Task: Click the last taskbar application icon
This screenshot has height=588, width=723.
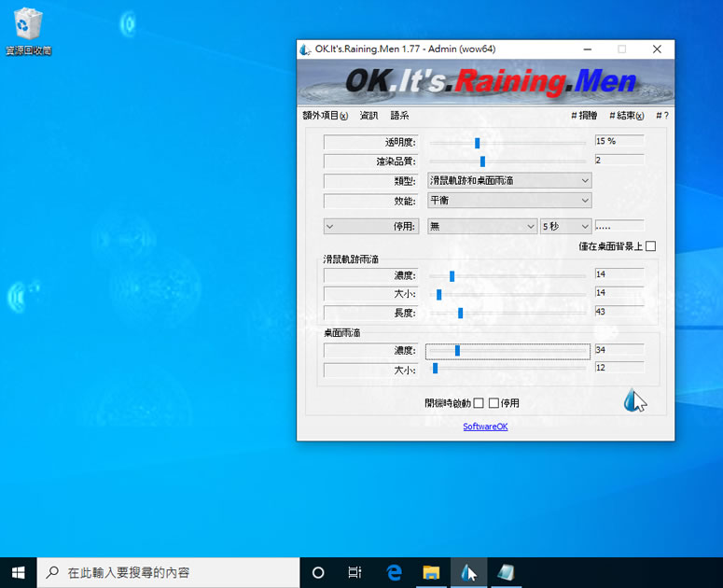Action: pos(506,573)
